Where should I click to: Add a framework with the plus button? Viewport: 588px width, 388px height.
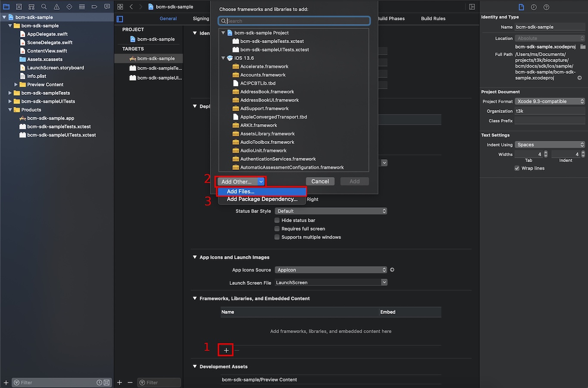coord(226,350)
